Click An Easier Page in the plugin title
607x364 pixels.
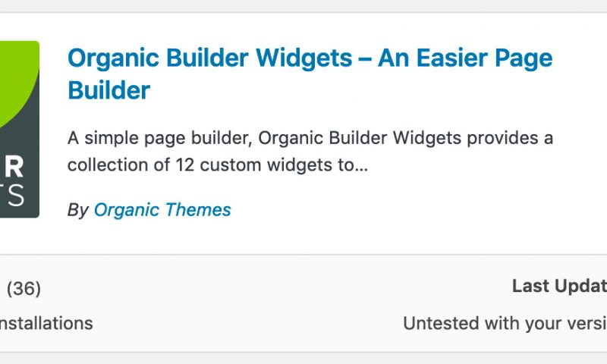[465, 59]
